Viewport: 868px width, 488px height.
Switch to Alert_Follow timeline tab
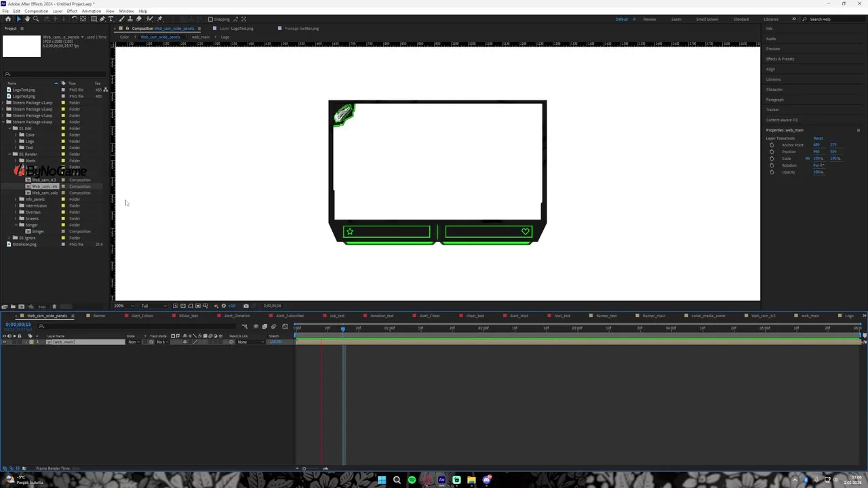[x=142, y=316]
